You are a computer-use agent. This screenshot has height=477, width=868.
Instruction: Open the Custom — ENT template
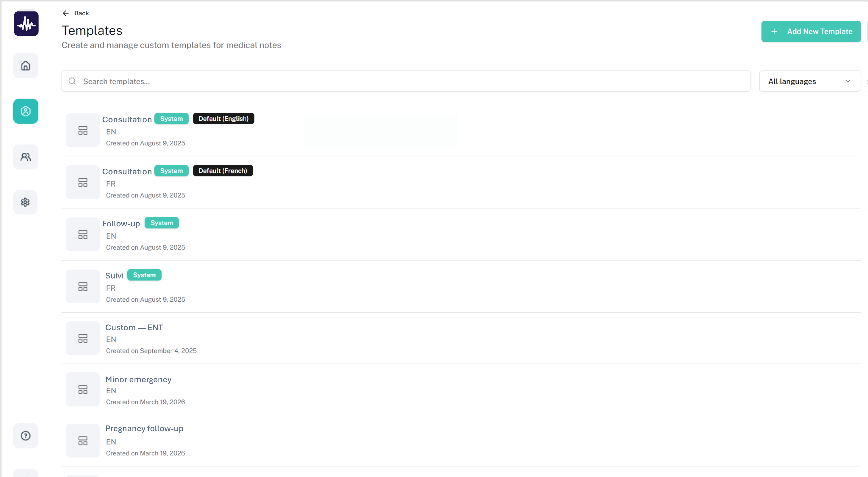(x=134, y=328)
